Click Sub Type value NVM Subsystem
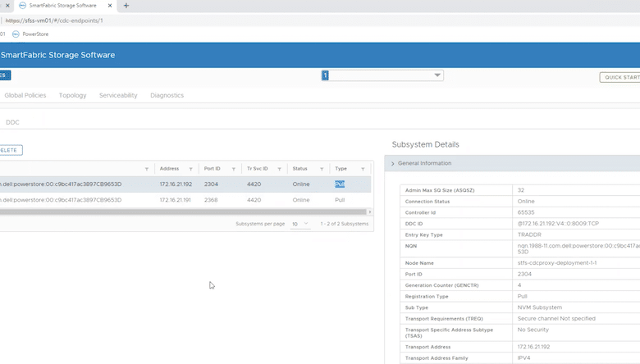This screenshot has height=364, width=640. (540, 307)
